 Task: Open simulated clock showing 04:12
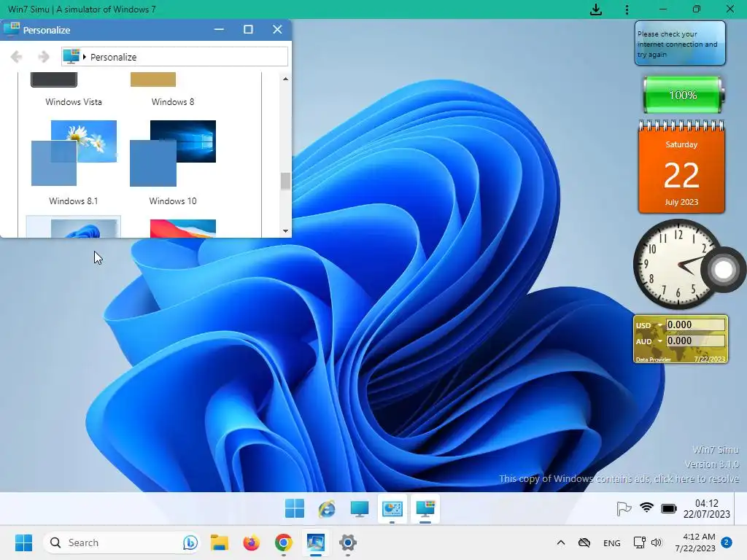pyautogui.click(x=706, y=508)
